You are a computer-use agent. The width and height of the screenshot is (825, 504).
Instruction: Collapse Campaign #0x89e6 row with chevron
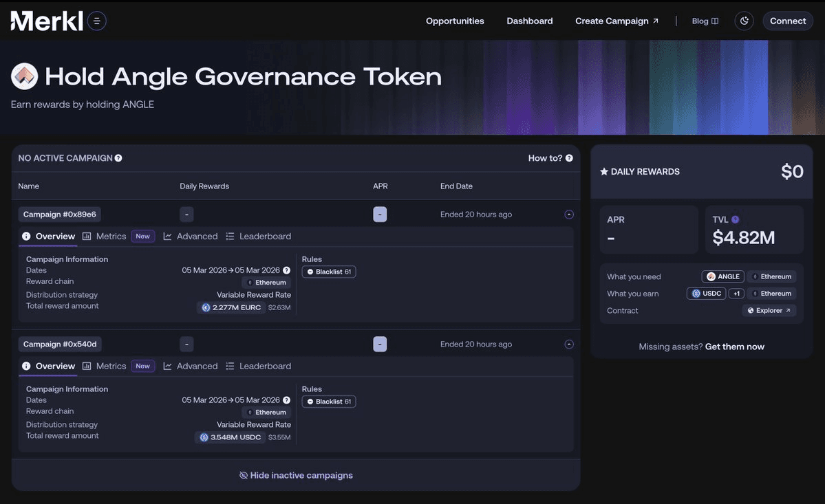[x=569, y=215]
